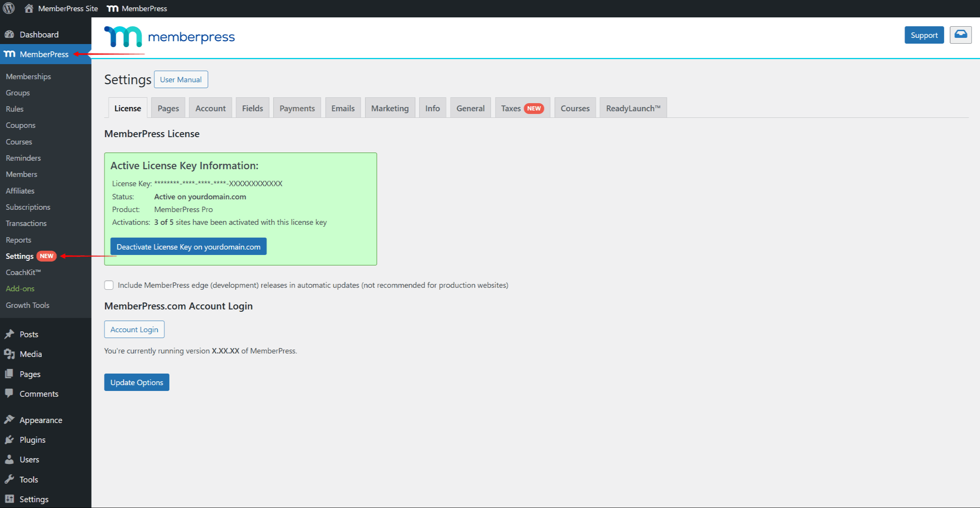
Task: Open the Courses settings tab
Action: click(x=575, y=108)
